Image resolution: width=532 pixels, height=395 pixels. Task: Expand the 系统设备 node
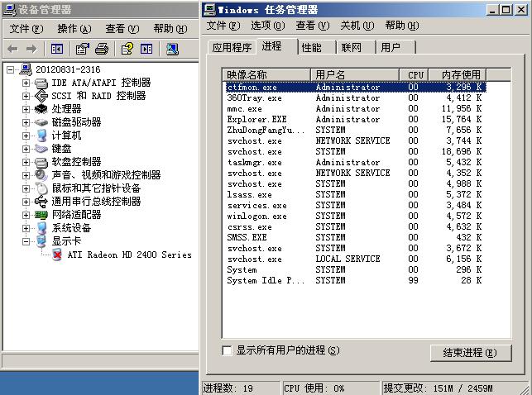coord(26,228)
